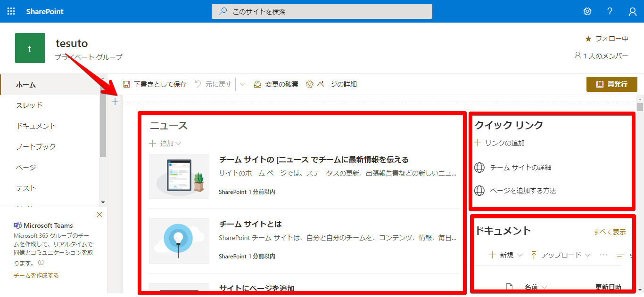Click 下書きとして保存 to save draft
The height and width of the screenshot is (297, 644).
coord(155,84)
